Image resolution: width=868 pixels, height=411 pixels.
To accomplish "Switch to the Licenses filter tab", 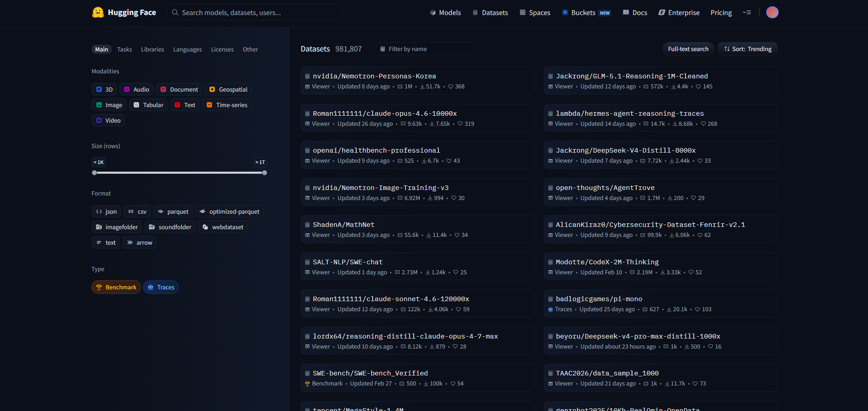I will pyautogui.click(x=222, y=49).
